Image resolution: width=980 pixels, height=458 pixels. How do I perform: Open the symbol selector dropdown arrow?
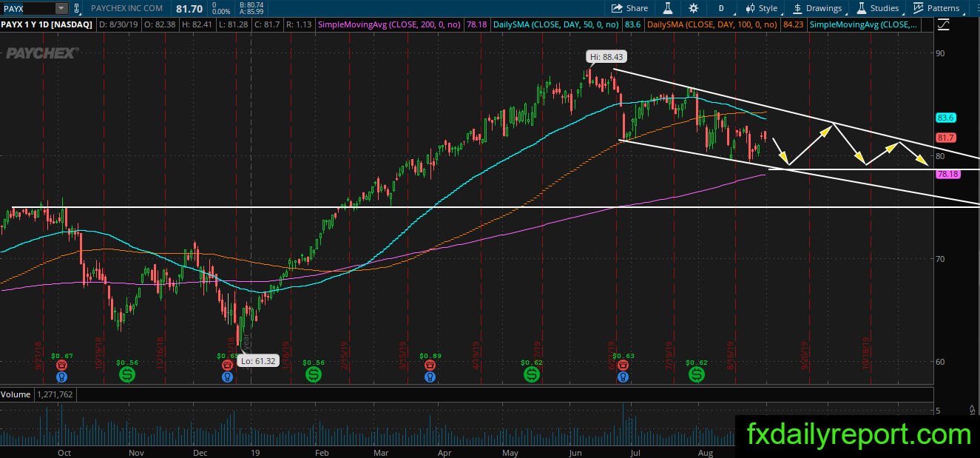pos(61,8)
